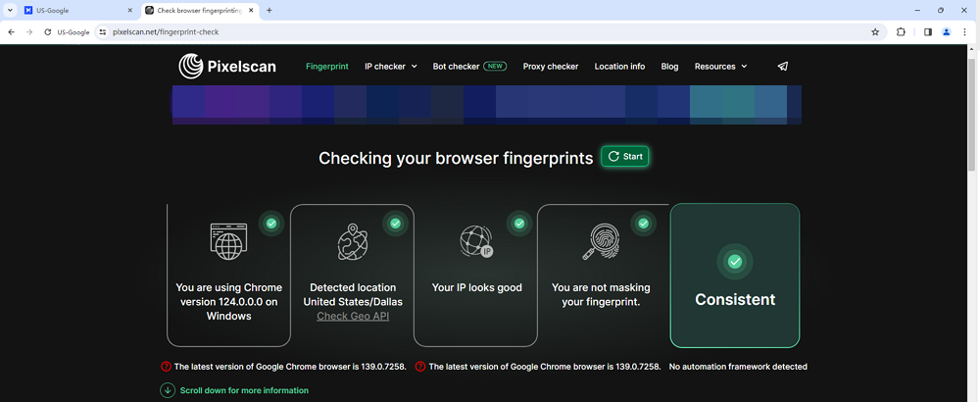Click the address bar URL
Image resolution: width=980 pixels, height=402 pixels.
tap(166, 32)
